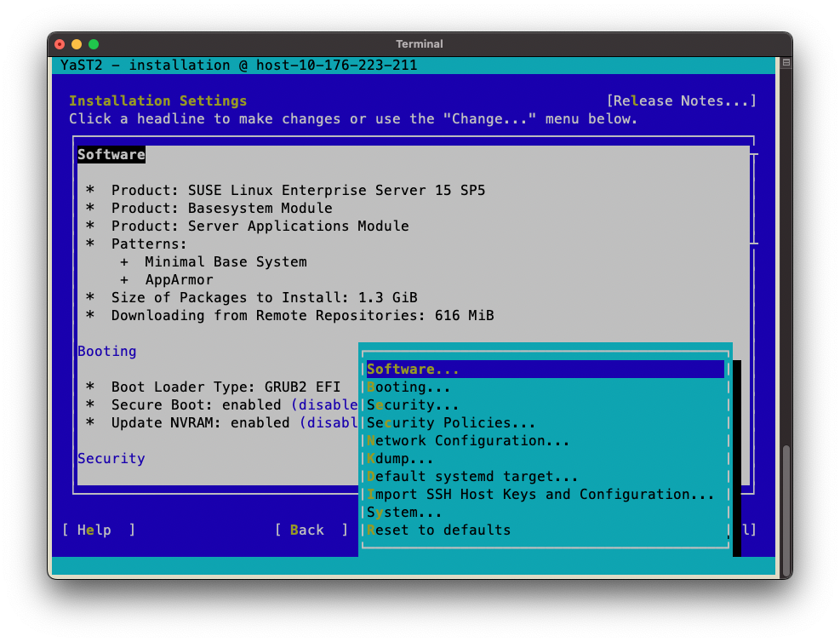This screenshot has height=642, width=840.
Task: Open Import SSH Host Keys and Configuration...
Action: (x=540, y=495)
